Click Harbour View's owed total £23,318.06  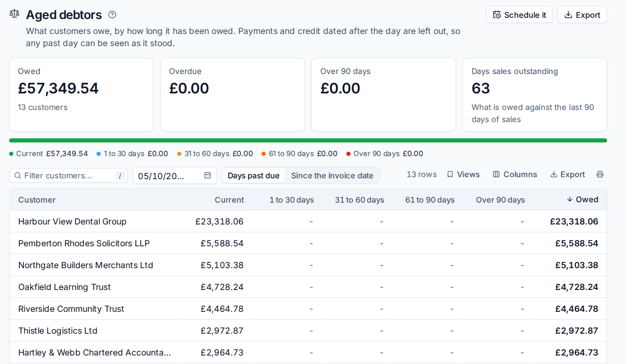pos(574,222)
